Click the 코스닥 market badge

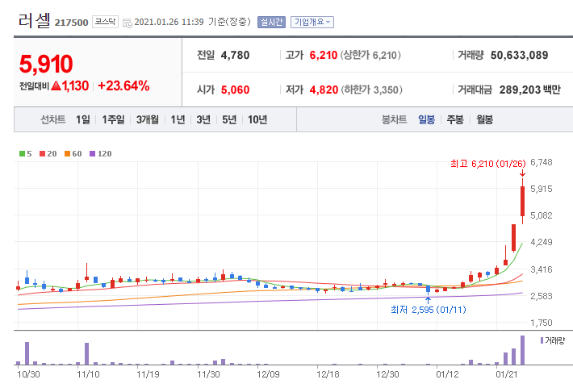point(105,22)
